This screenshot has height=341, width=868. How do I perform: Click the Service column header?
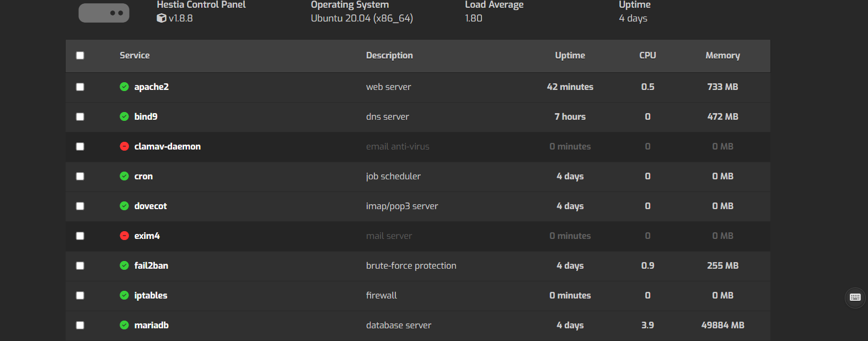click(135, 55)
